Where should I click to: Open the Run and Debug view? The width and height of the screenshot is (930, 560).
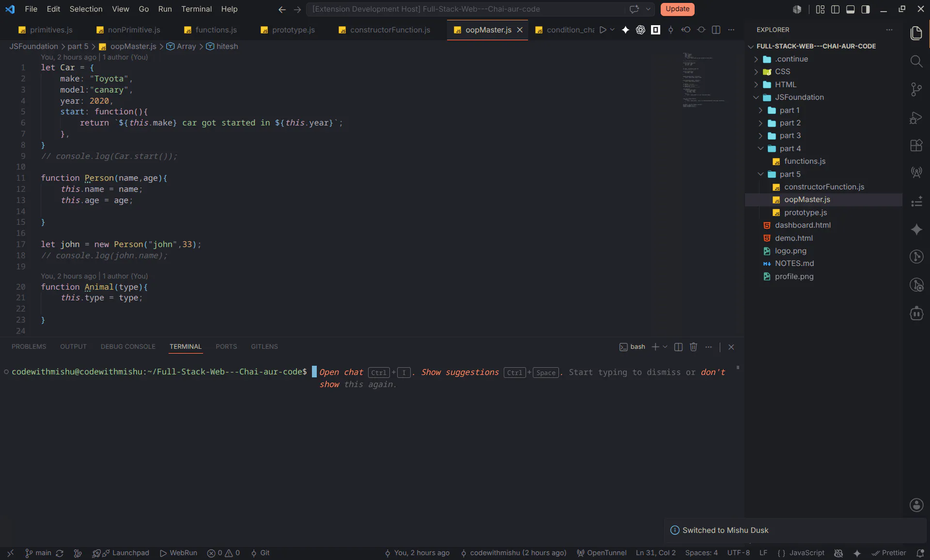tap(916, 118)
